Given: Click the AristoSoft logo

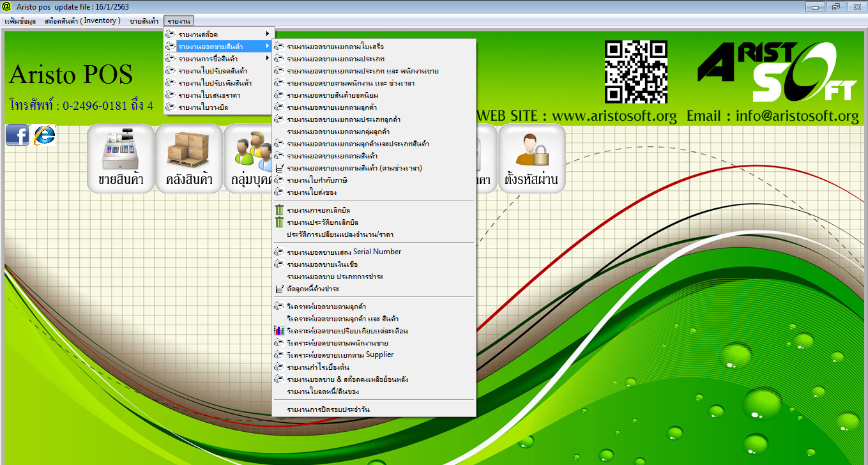Looking at the screenshot, I should [x=777, y=72].
